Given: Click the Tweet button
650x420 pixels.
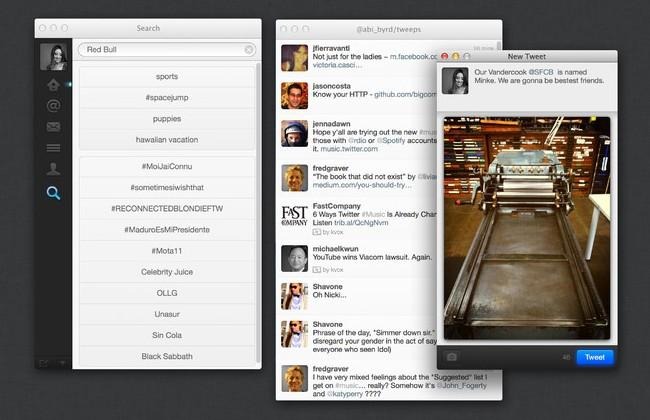Looking at the screenshot, I should (595, 357).
